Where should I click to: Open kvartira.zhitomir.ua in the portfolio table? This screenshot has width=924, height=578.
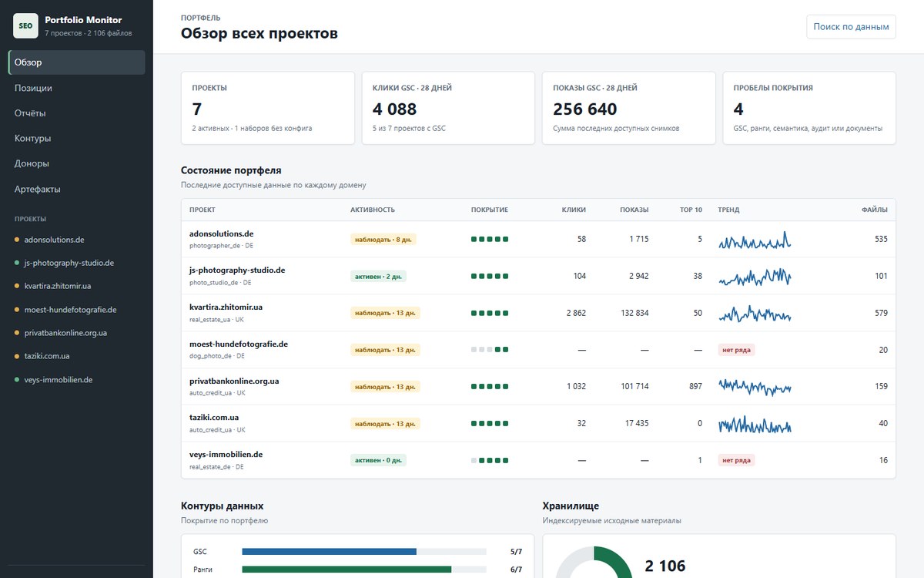[x=226, y=307]
